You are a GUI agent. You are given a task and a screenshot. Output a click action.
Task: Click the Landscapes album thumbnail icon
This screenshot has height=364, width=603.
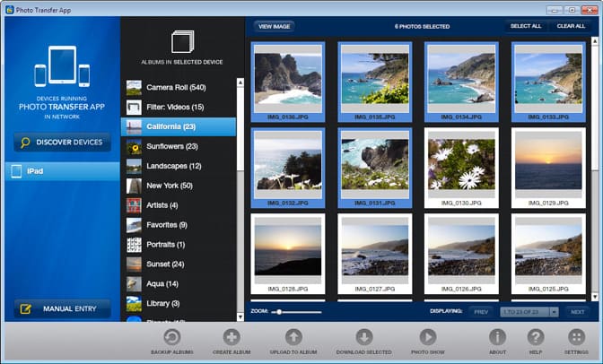tap(134, 166)
